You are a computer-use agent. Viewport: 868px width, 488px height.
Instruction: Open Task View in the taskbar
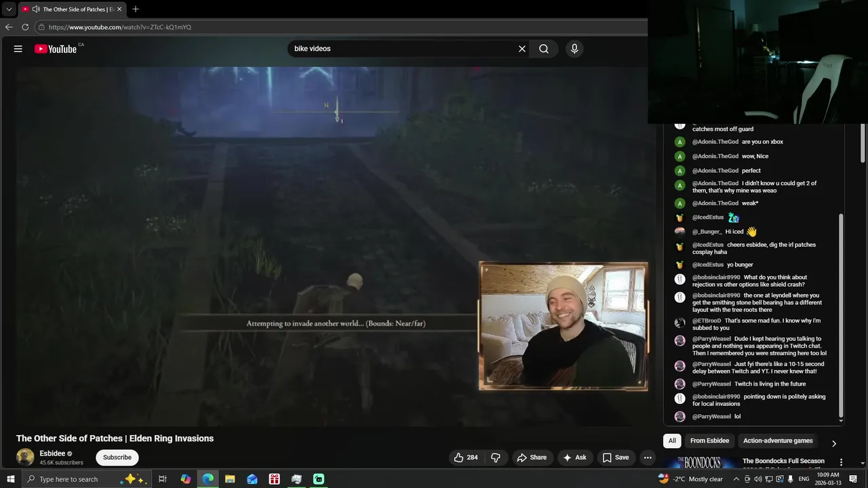[163, 479]
